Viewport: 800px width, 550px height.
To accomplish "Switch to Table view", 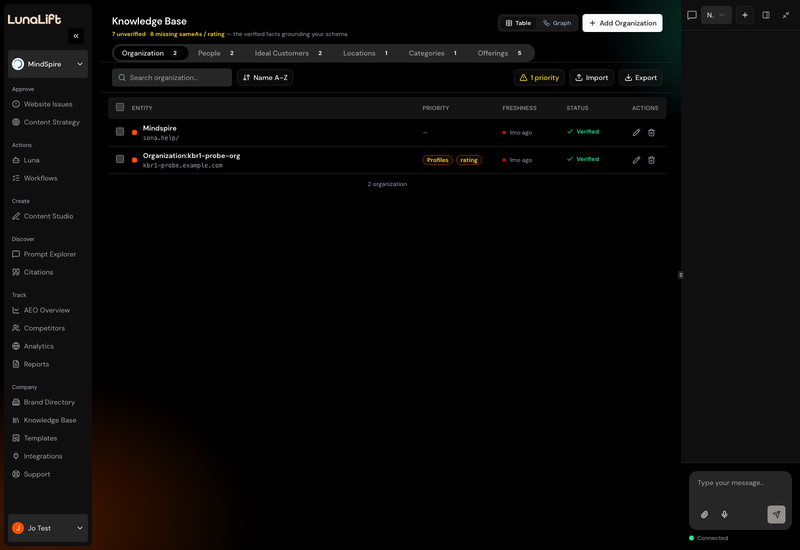I will coord(518,23).
